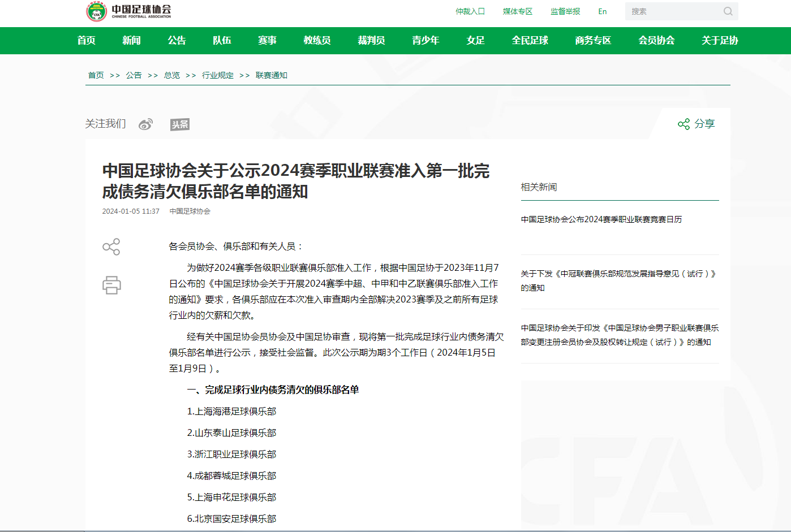Viewport: 791px width, 532px height.
Task: Open 教练员 navigation menu item
Action: tap(317, 41)
